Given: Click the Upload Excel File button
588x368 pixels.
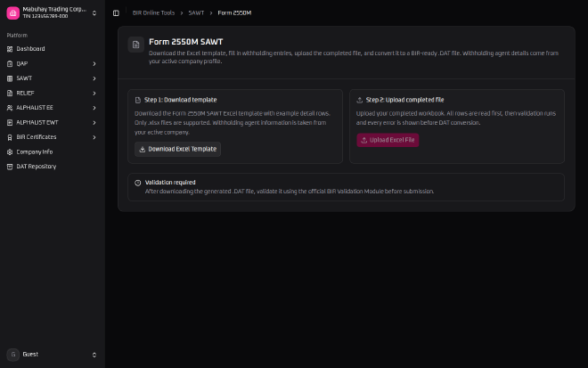Looking at the screenshot, I should pyautogui.click(x=388, y=140).
